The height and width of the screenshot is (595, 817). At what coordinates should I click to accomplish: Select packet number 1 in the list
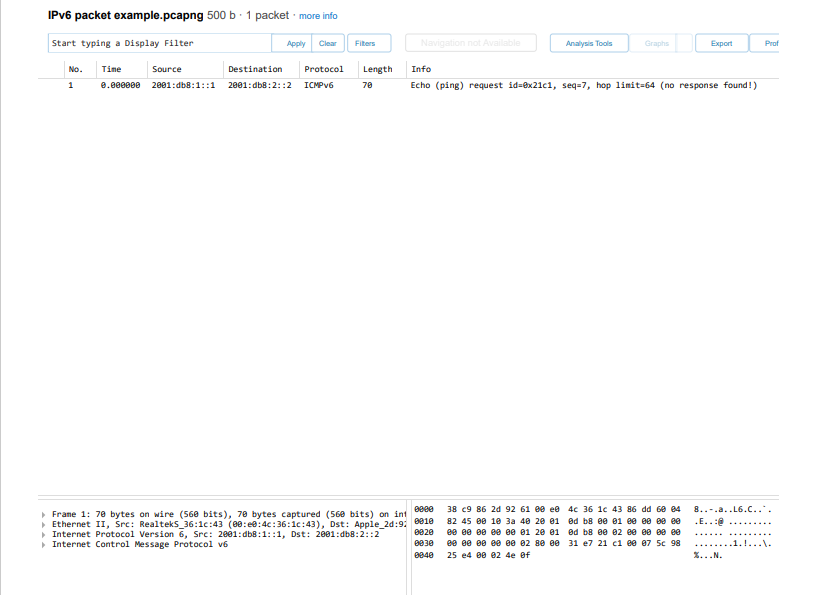pos(200,85)
